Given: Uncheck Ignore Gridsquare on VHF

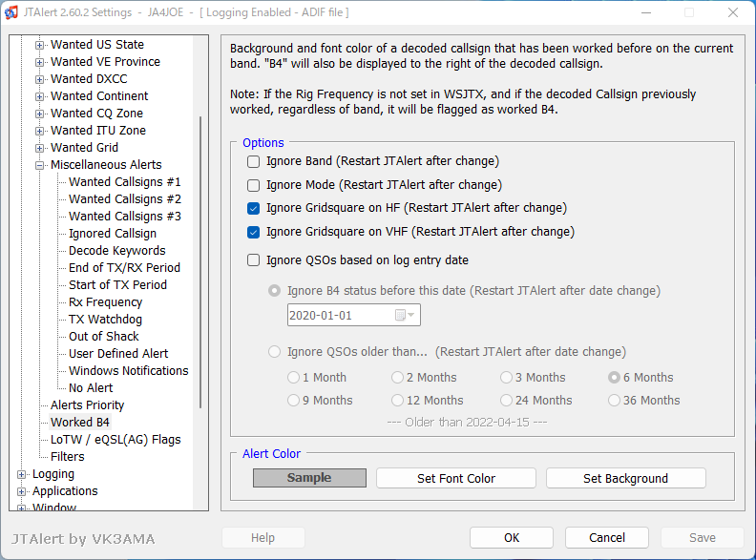Looking at the screenshot, I should click(253, 232).
